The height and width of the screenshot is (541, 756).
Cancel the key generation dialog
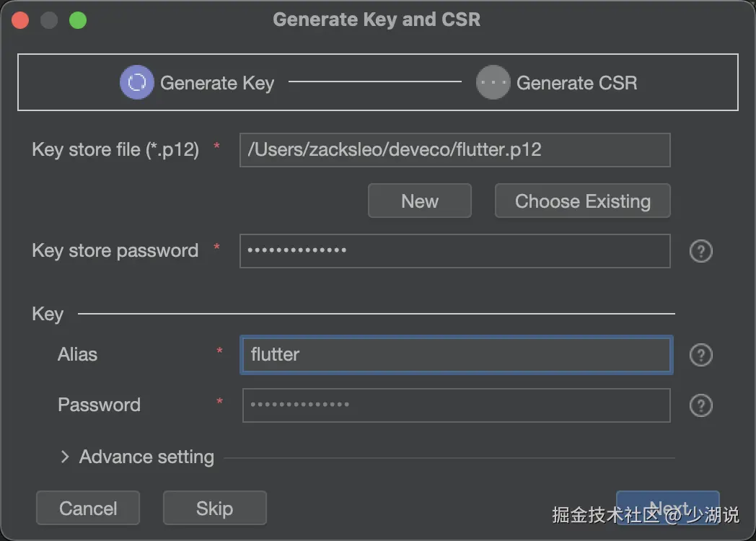[x=88, y=509]
